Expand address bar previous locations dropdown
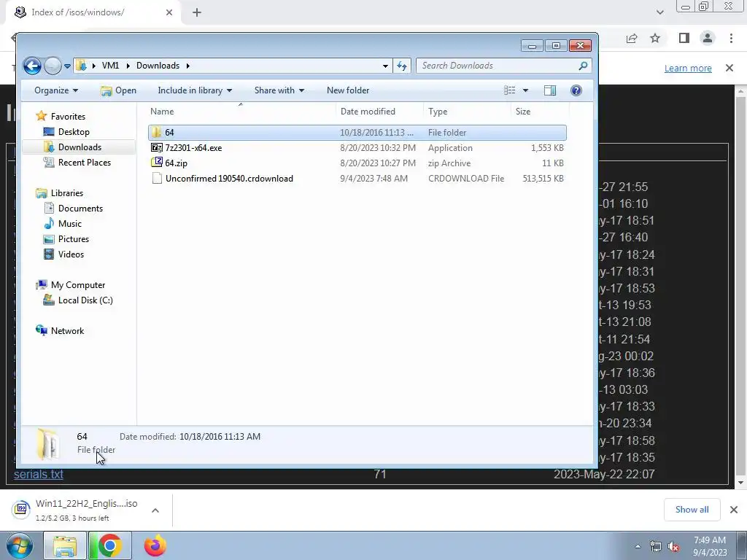 (x=385, y=66)
